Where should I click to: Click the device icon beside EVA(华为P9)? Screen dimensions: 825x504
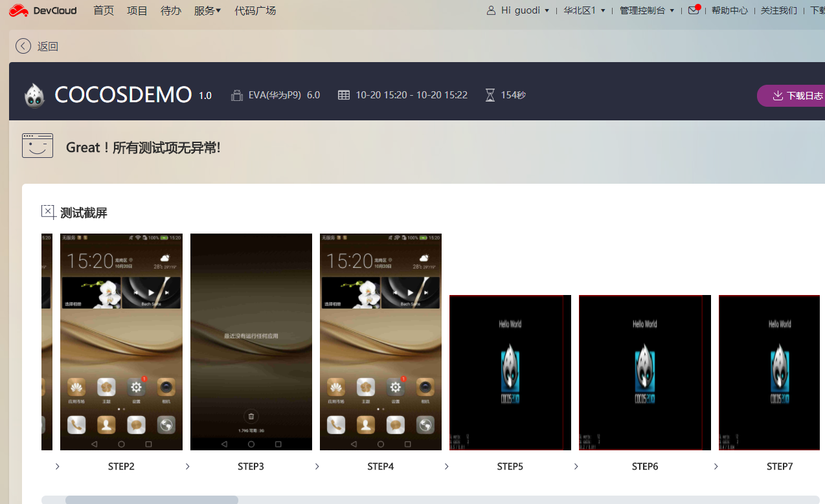237,95
